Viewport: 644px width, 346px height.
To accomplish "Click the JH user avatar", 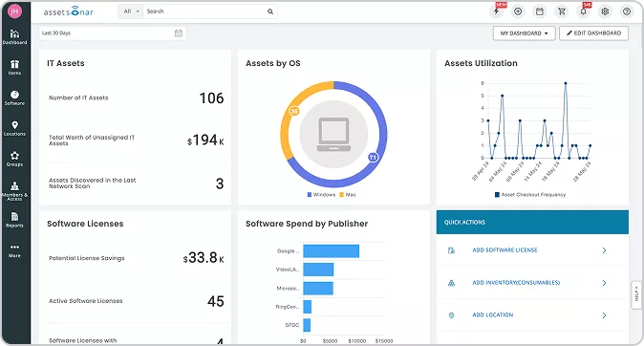I will (14, 11).
